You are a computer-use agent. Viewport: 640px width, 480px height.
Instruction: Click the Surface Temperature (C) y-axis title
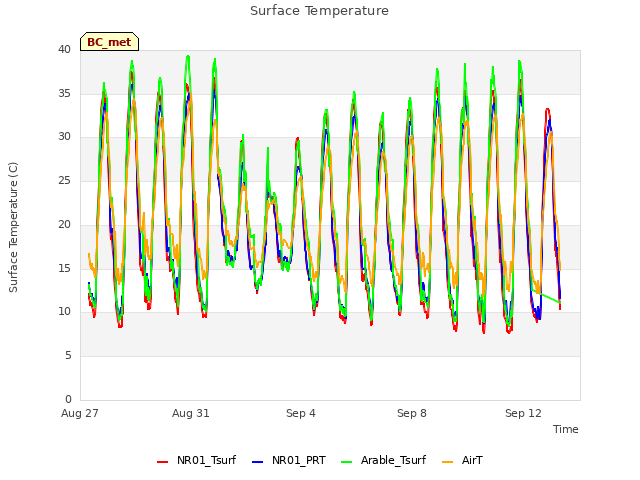click(x=13, y=227)
